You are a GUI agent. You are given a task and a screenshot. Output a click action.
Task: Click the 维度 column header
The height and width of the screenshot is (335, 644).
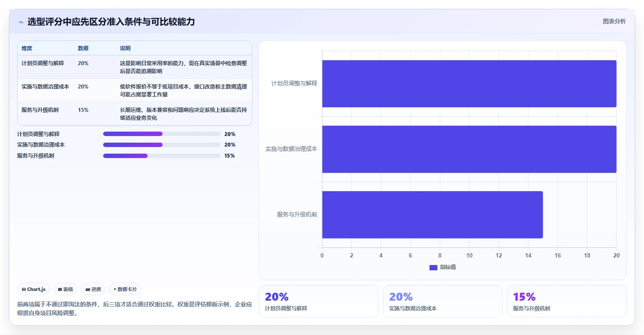click(x=27, y=48)
